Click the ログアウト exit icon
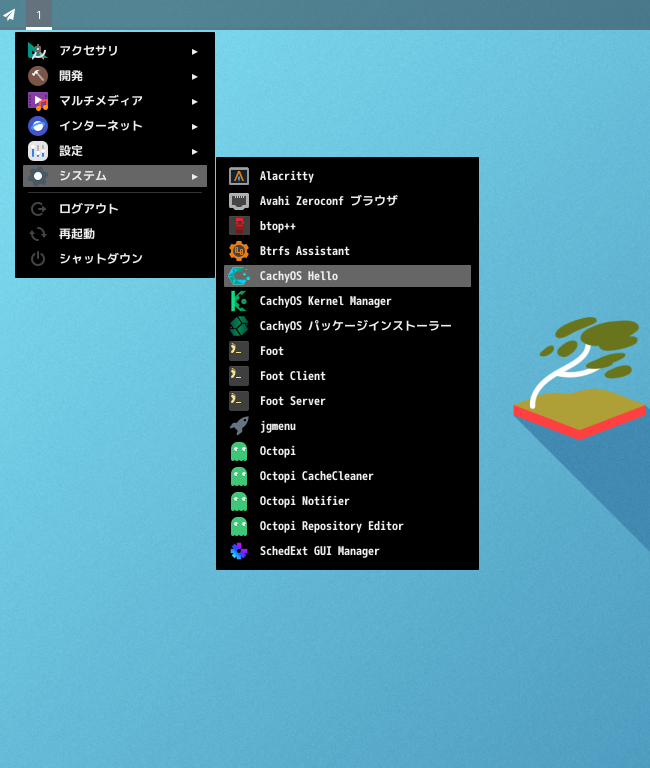Screen dimensions: 650x768 click(38, 209)
